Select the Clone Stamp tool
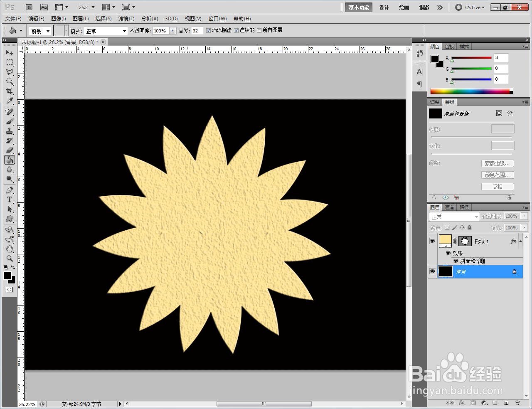 (x=10, y=131)
